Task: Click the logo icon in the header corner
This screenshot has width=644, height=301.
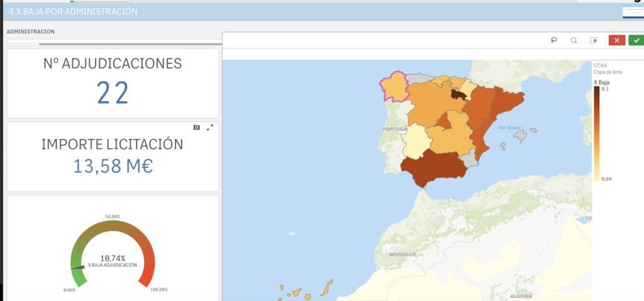Action: (x=633, y=13)
